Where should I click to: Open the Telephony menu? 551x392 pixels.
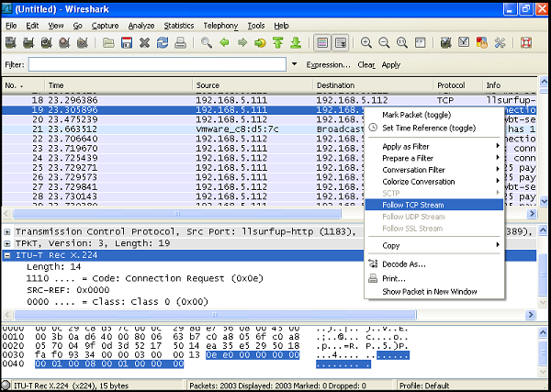[x=220, y=26]
